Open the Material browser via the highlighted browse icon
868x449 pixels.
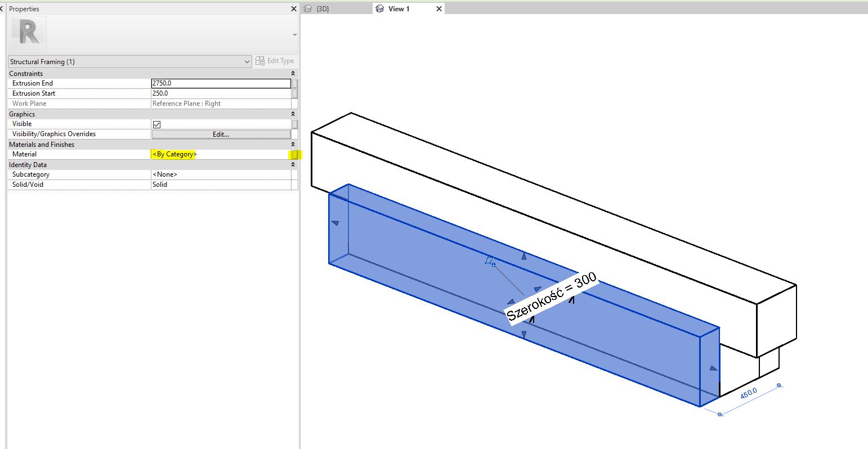[295, 154]
